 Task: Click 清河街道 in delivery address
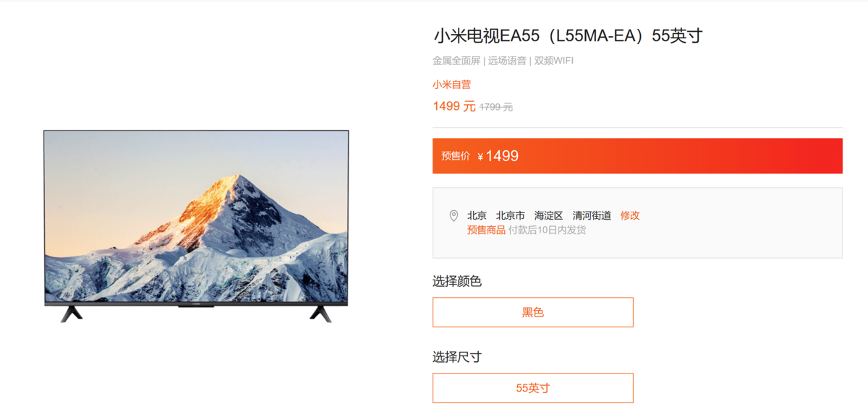coord(592,215)
